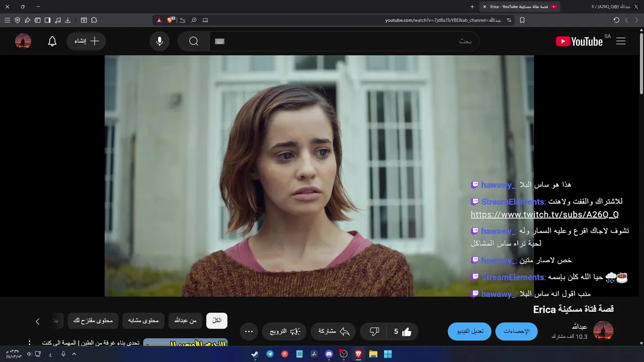Viewport: 644px width, 362px height.
Task: Open Telegram from the taskbar
Action: 270,354
